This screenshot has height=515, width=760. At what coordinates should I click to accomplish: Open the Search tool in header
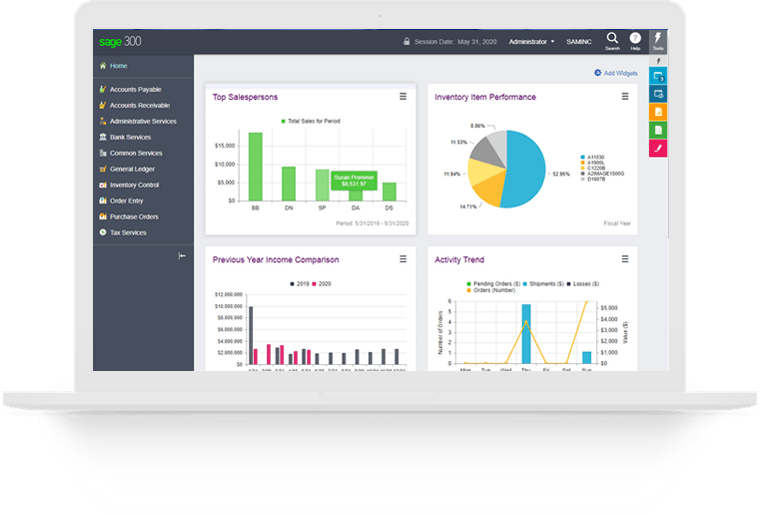click(612, 41)
